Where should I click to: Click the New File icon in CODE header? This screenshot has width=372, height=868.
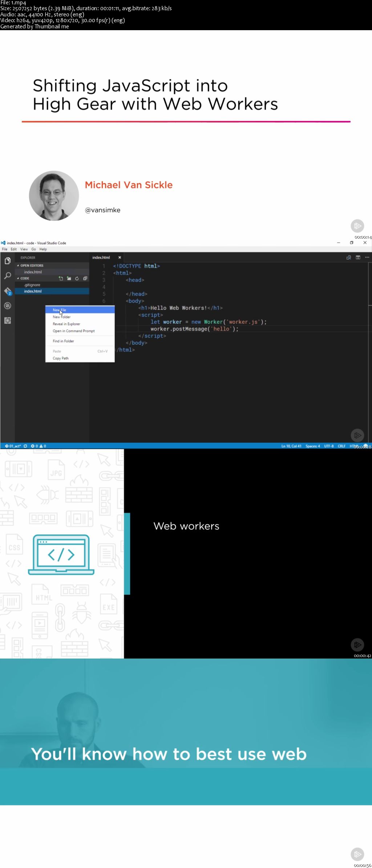61,279
